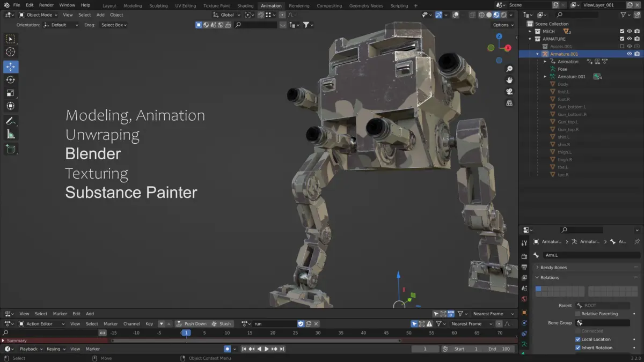Open the Object Mode dropdown
The width and height of the screenshot is (644, 362).
[x=39, y=15]
